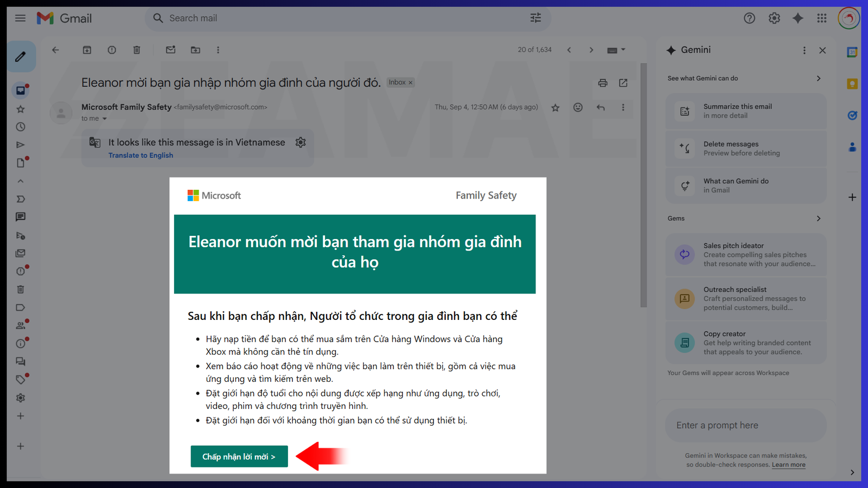Viewport: 868px width, 488px height.
Task: Open Gemini Learn more link
Action: [789, 465]
